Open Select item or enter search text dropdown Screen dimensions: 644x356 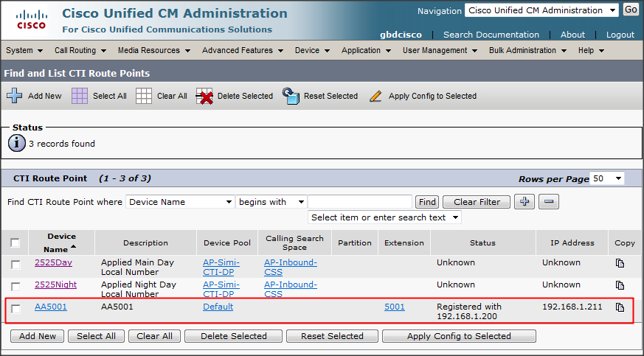pyautogui.click(x=384, y=217)
